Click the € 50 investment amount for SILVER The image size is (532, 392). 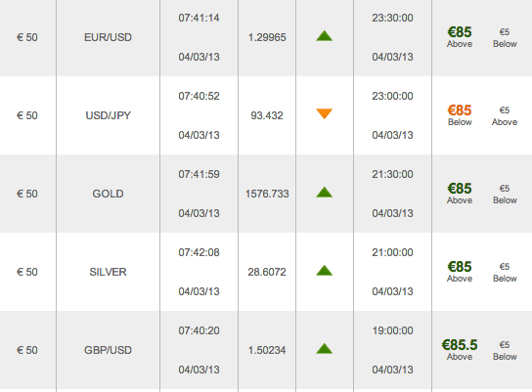coord(27,272)
